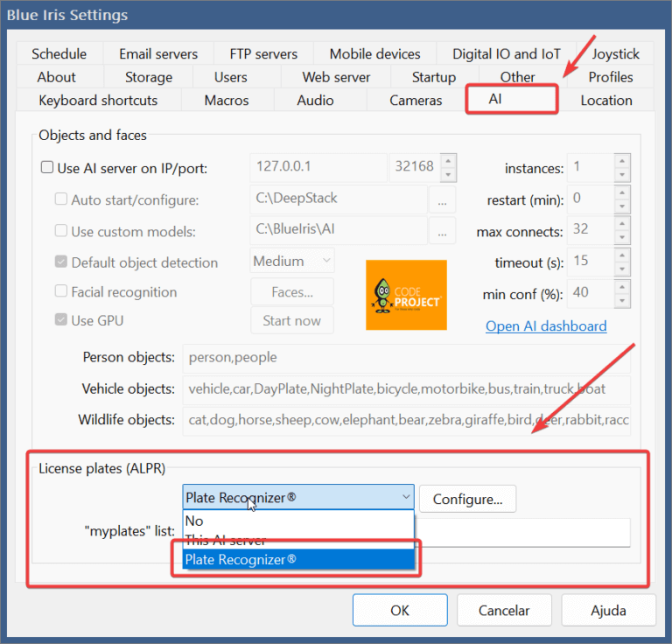The height and width of the screenshot is (644, 672).
Task: Toggle Auto start/configure checkbox
Action: point(61,199)
